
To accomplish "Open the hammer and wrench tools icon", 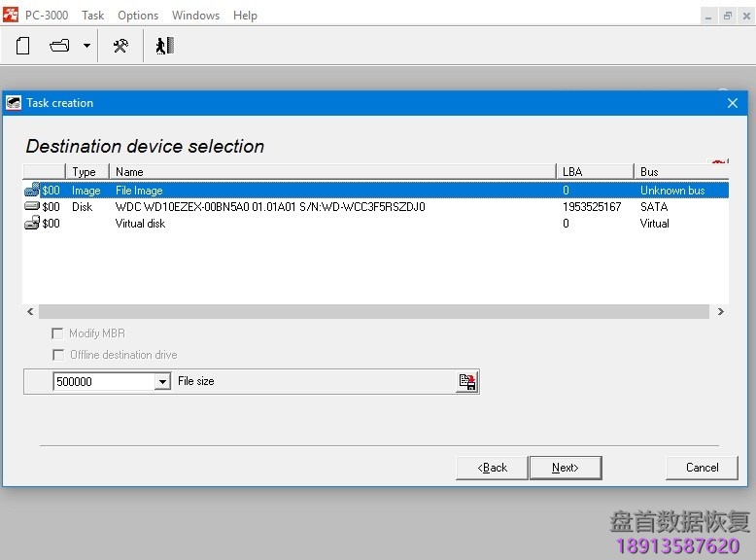I will (x=120, y=46).
